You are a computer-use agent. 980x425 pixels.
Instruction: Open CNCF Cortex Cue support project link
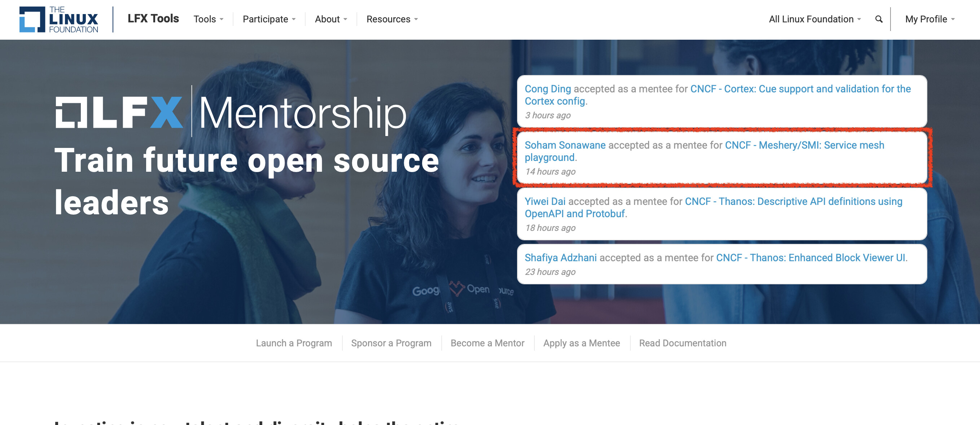[717, 95]
